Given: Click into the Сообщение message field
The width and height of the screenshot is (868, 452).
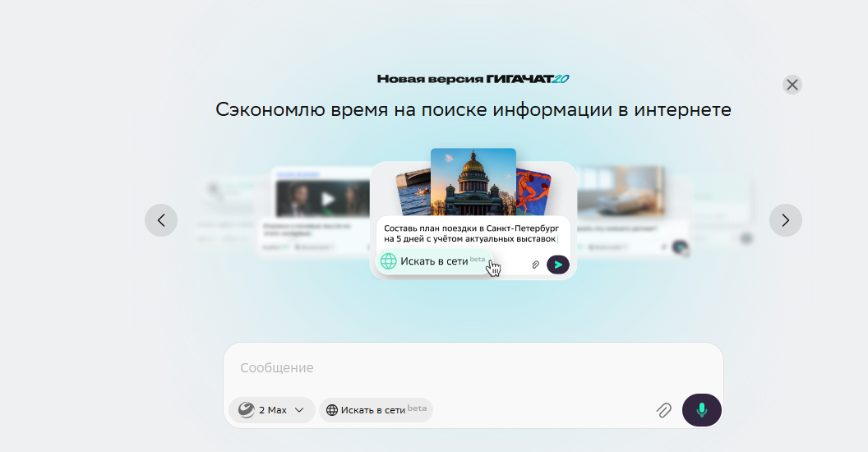Looking at the screenshot, I should coord(473,368).
